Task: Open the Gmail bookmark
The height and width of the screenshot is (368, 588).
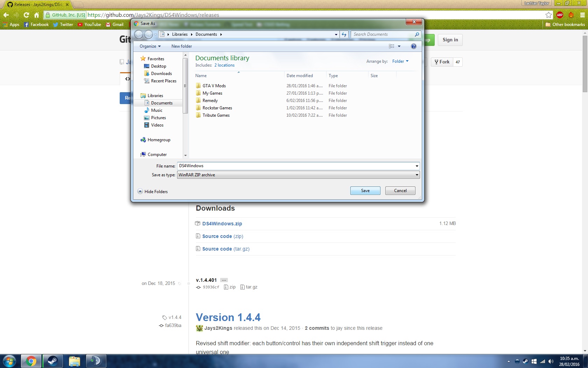Action: 114,25
